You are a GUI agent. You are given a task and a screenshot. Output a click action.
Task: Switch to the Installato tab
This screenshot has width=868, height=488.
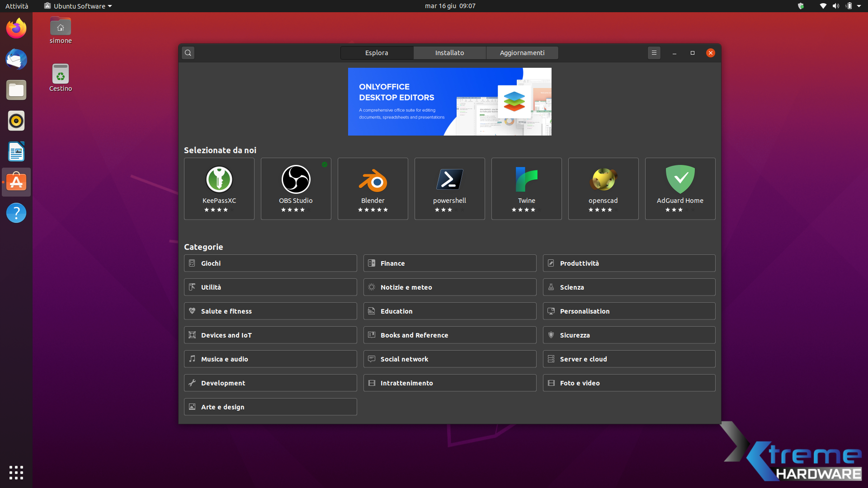click(x=449, y=53)
